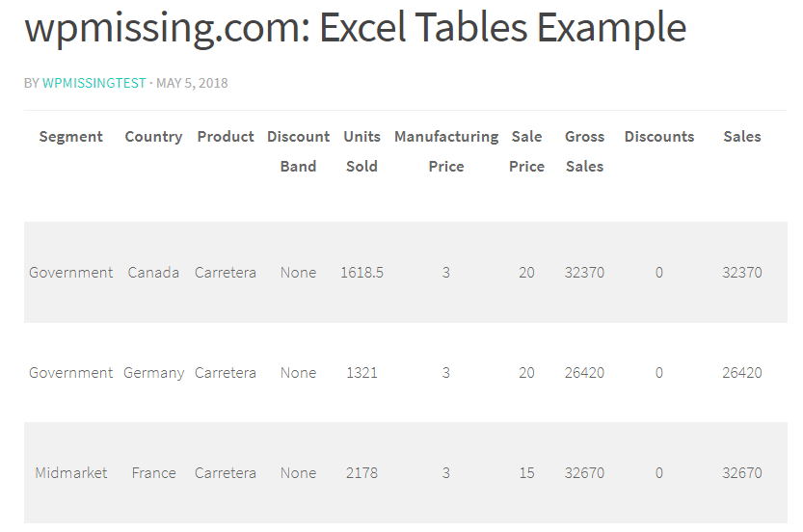Click the Gross Sales column header
803x532 pixels.
coord(584,151)
